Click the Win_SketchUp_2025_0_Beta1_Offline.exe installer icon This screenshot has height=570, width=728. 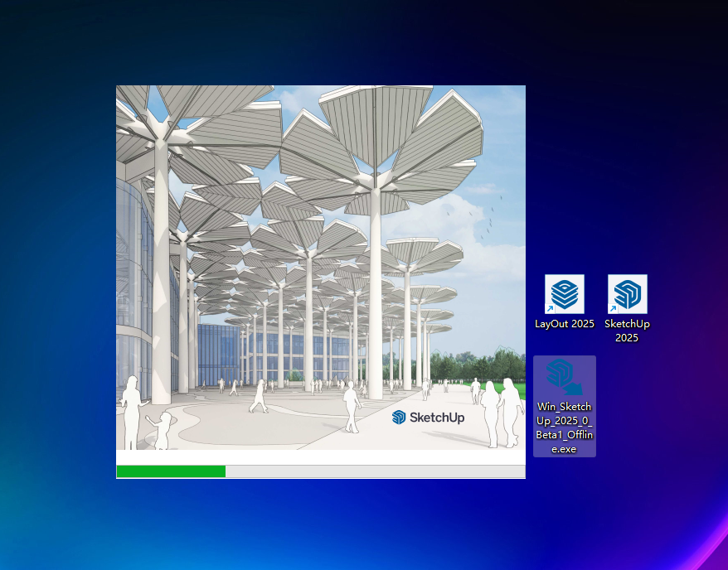tap(564, 378)
